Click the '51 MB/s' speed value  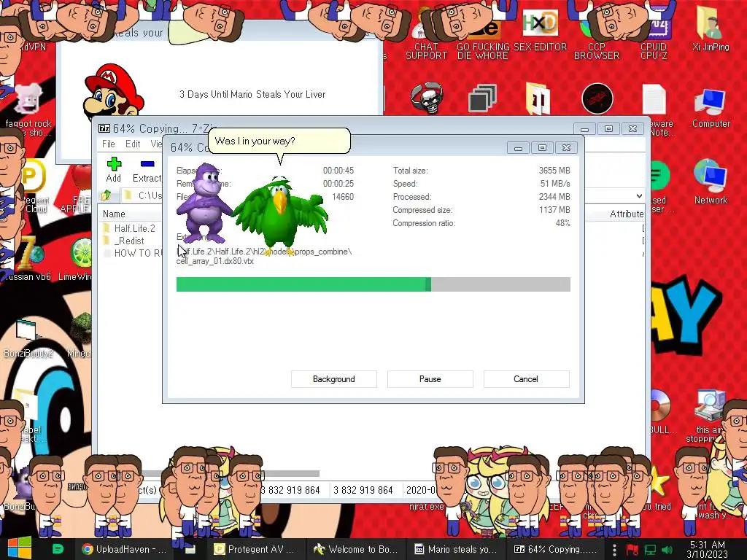(x=555, y=183)
